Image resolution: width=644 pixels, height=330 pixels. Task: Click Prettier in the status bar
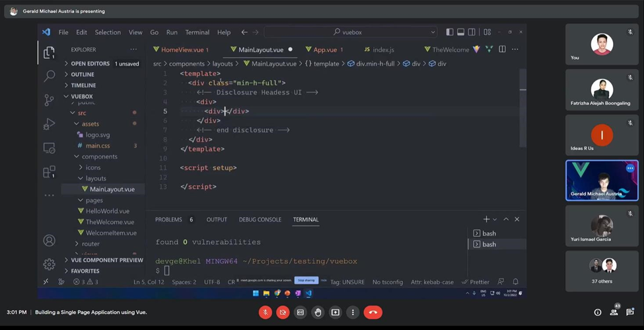click(475, 282)
